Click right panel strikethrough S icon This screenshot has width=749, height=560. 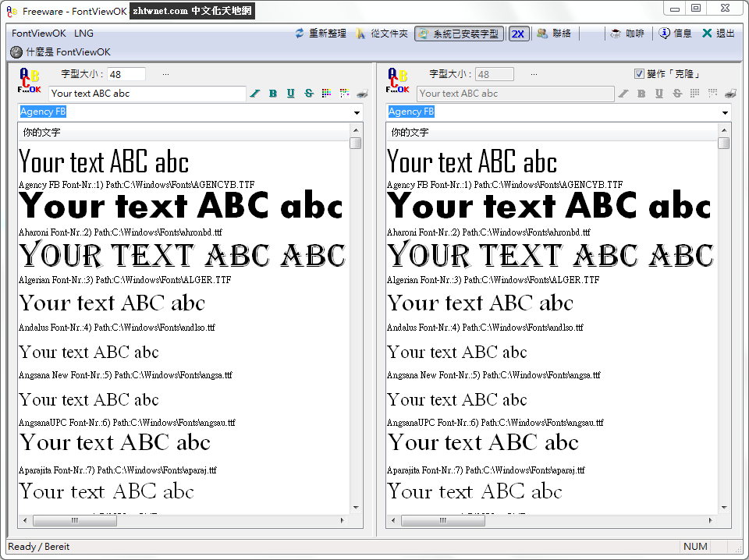click(677, 94)
